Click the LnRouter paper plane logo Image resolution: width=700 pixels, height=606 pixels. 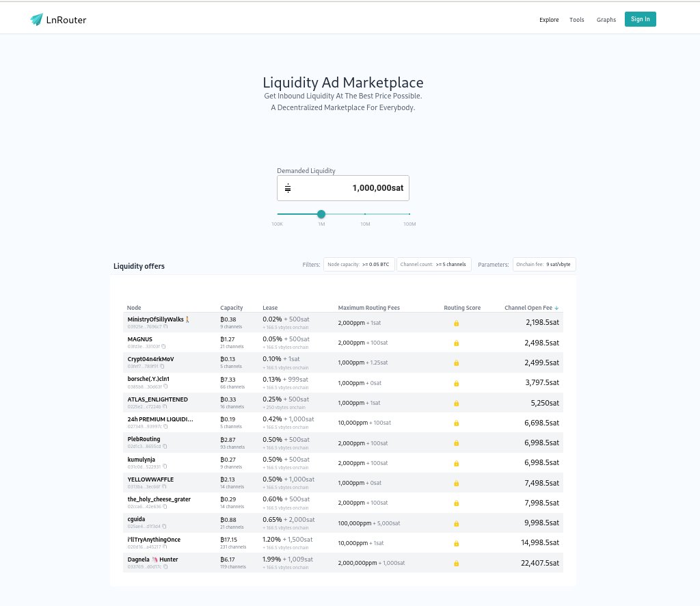point(37,19)
